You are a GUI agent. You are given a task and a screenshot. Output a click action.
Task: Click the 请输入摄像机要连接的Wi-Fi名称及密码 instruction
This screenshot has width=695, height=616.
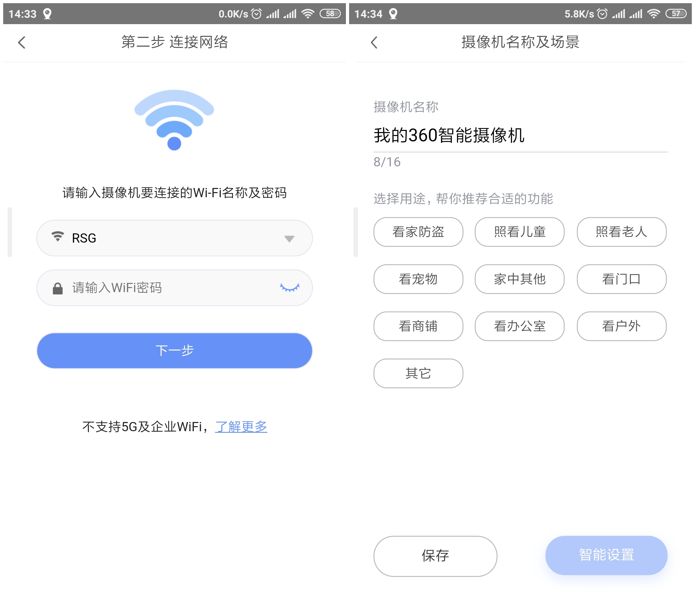(175, 192)
